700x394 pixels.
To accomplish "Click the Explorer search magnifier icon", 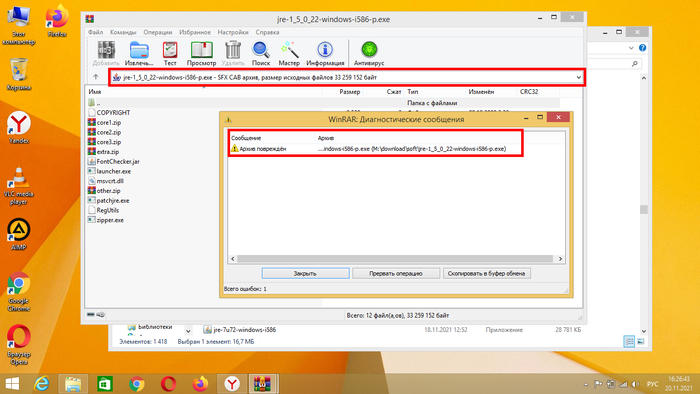I will click(635, 64).
